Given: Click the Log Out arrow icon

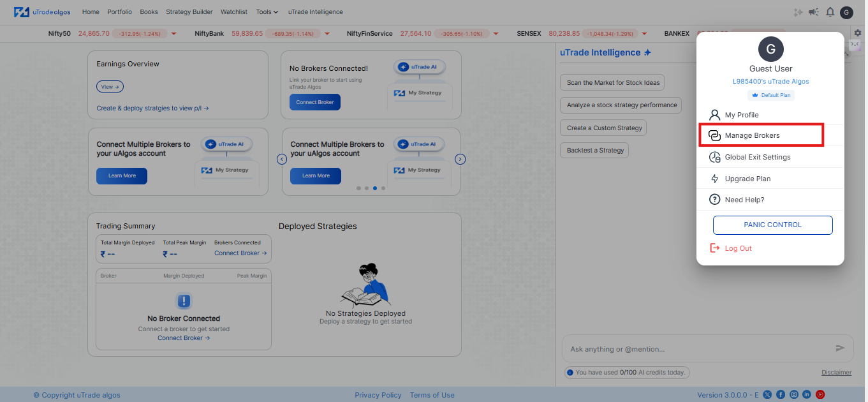Looking at the screenshot, I should coord(715,248).
